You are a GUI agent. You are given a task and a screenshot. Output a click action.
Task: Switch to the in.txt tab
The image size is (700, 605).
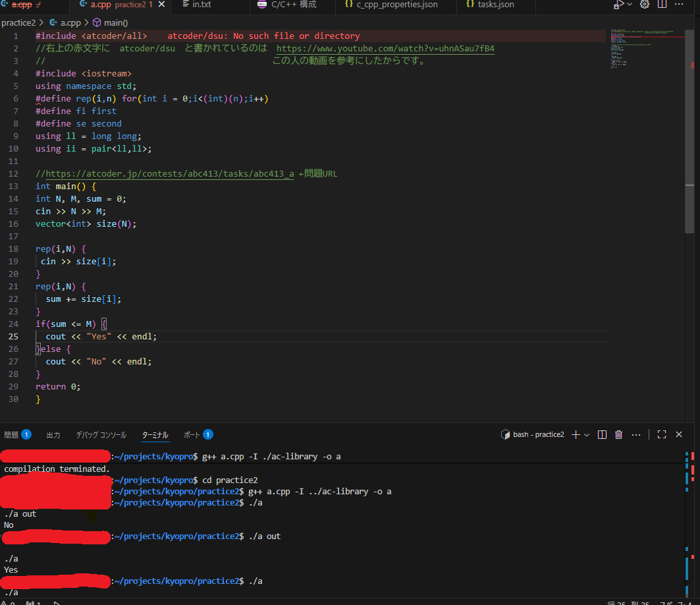click(x=197, y=5)
